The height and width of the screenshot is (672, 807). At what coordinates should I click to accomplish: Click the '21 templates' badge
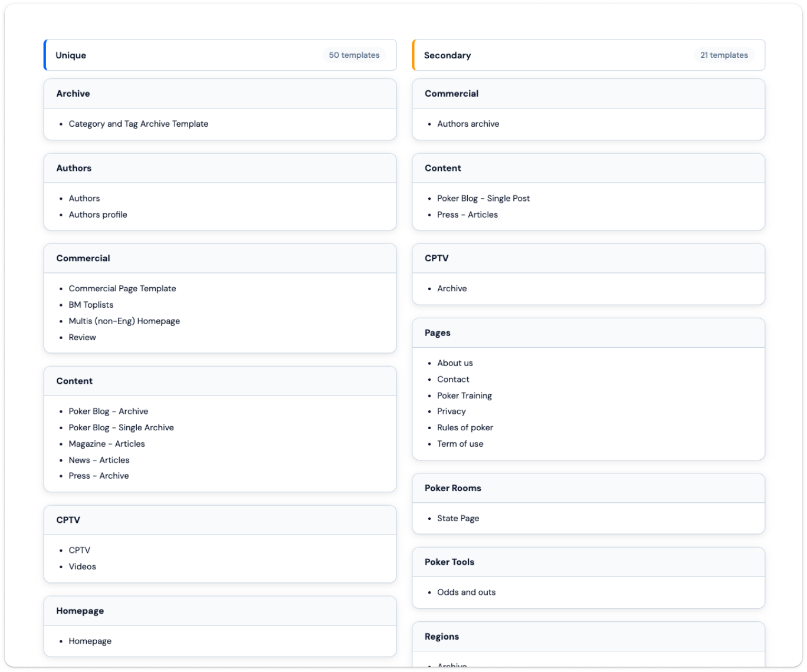[724, 55]
